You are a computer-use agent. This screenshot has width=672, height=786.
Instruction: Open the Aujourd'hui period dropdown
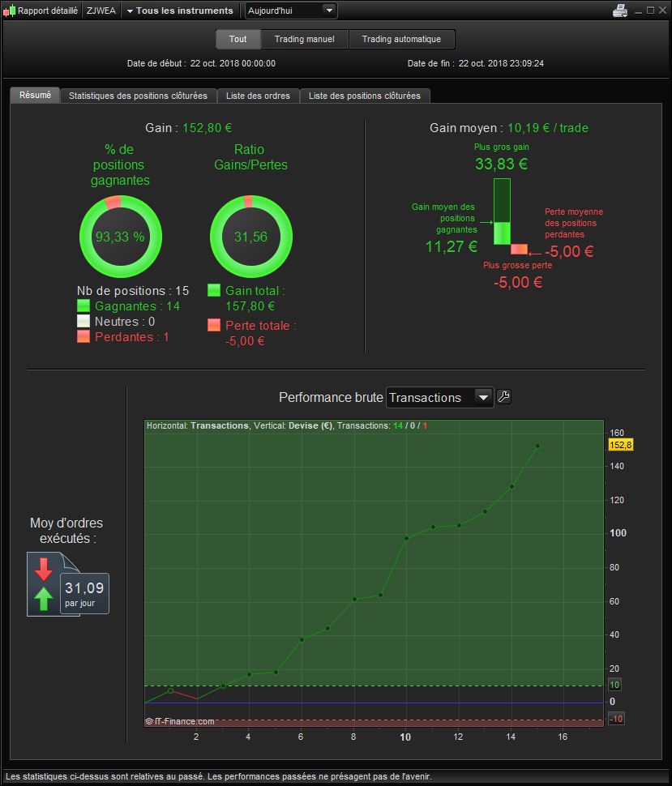[291, 11]
